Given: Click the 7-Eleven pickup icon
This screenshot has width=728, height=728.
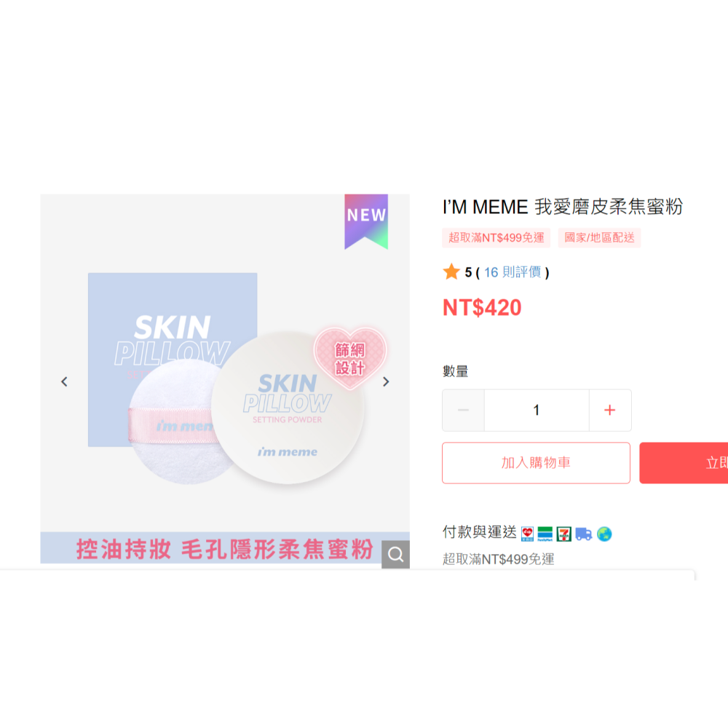Looking at the screenshot, I should 564,534.
